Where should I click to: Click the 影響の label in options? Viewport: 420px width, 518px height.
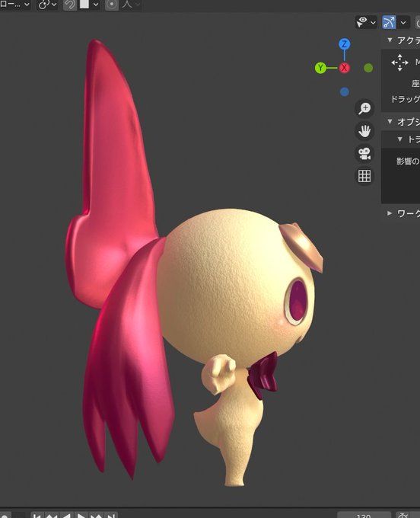coord(408,161)
